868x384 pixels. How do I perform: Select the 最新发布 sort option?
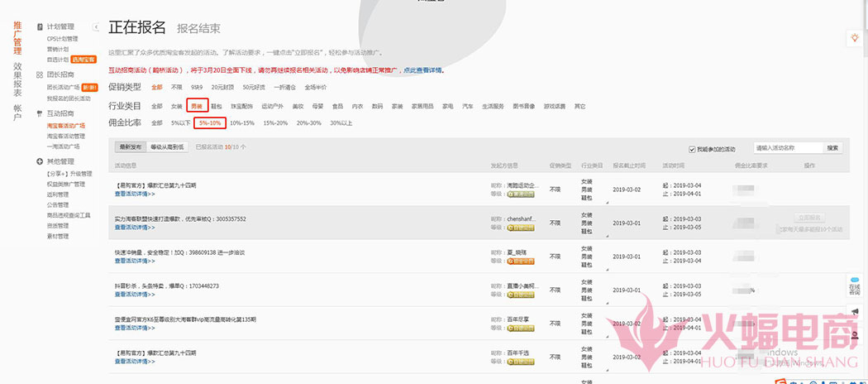[131, 147]
